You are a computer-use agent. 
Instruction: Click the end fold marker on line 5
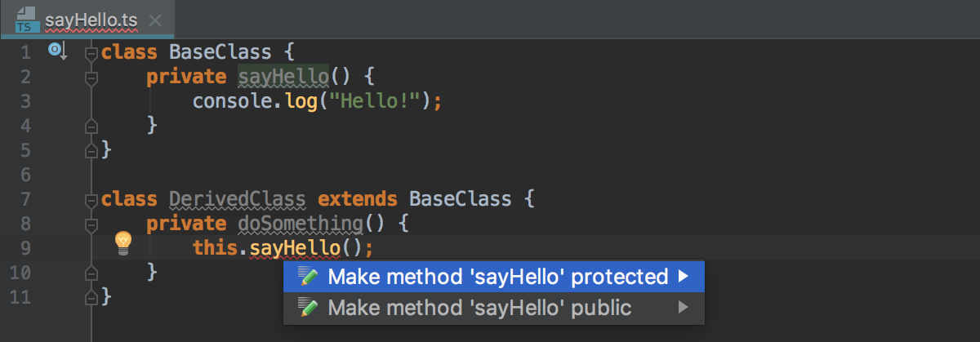91,150
